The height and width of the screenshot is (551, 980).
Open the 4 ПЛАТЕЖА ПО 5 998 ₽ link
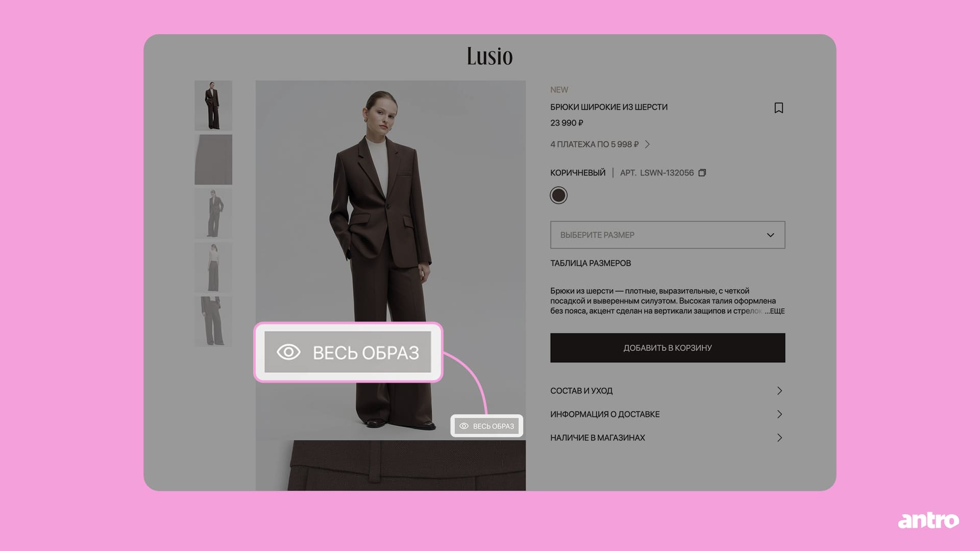tap(595, 144)
